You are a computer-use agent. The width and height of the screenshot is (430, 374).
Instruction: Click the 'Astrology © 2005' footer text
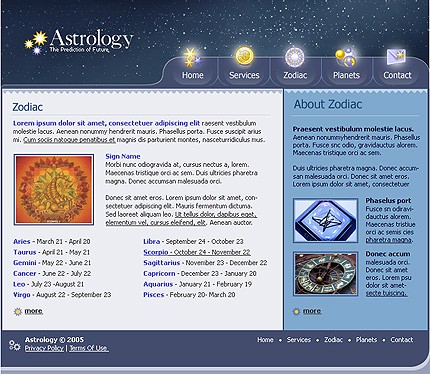pos(54,340)
